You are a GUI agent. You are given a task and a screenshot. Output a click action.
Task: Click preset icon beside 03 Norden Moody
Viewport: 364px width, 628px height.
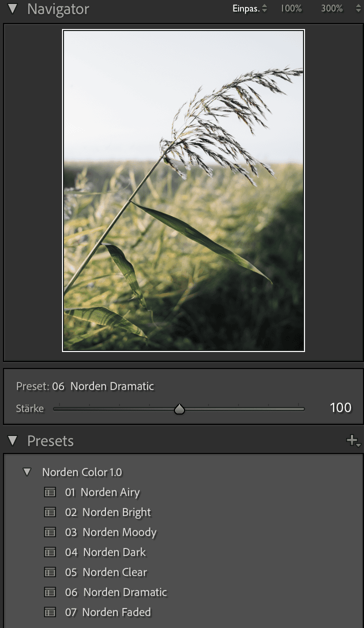coord(50,532)
